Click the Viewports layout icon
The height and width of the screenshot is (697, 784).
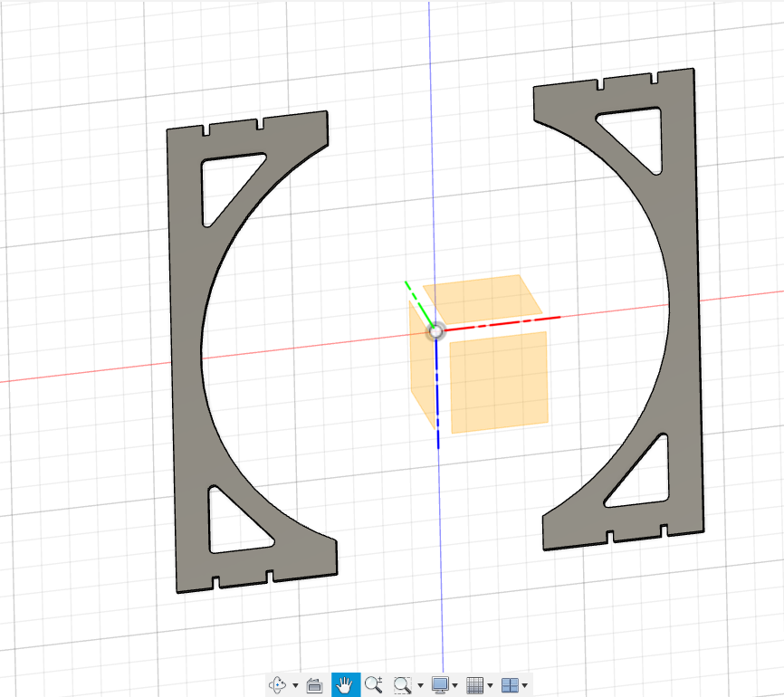(510, 685)
